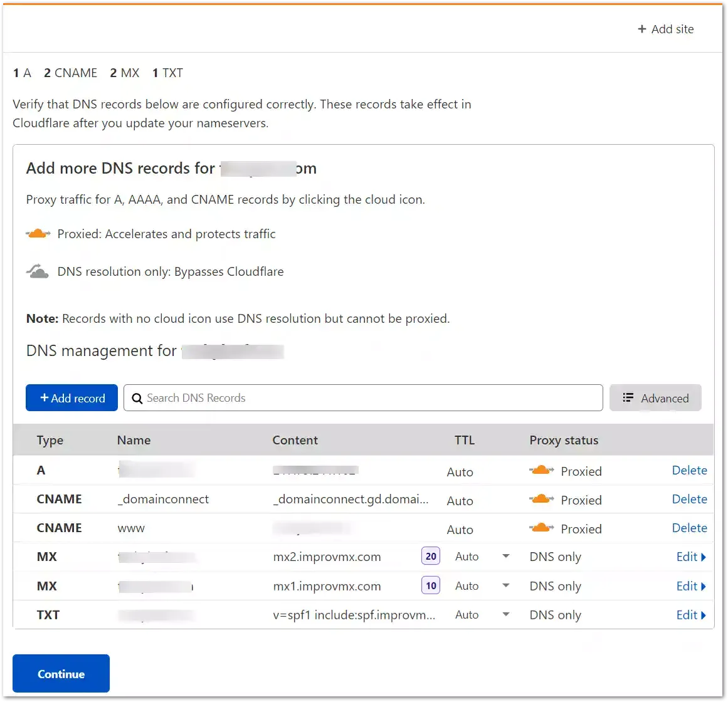Click Auto TTL value on the A record
Screen dimensions: 728x702
[x=460, y=472]
